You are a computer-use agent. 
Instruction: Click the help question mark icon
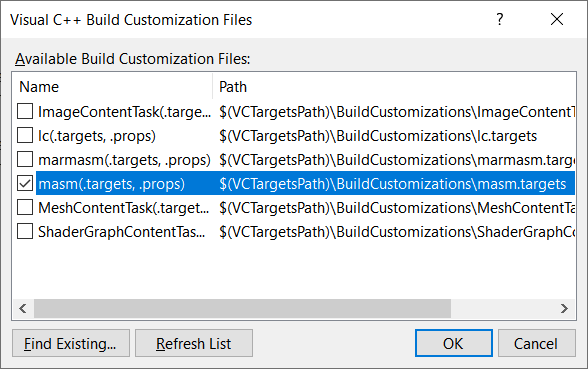[500, 19]
